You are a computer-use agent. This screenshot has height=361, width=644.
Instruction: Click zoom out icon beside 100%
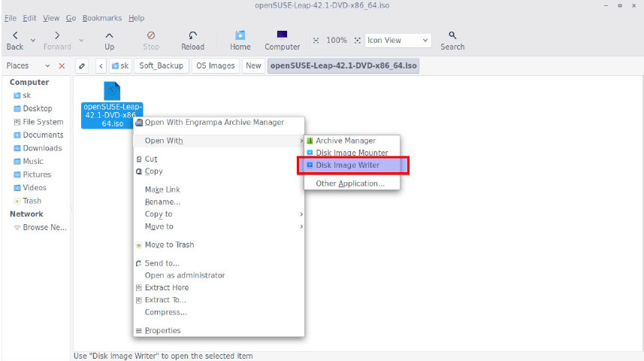316,41
